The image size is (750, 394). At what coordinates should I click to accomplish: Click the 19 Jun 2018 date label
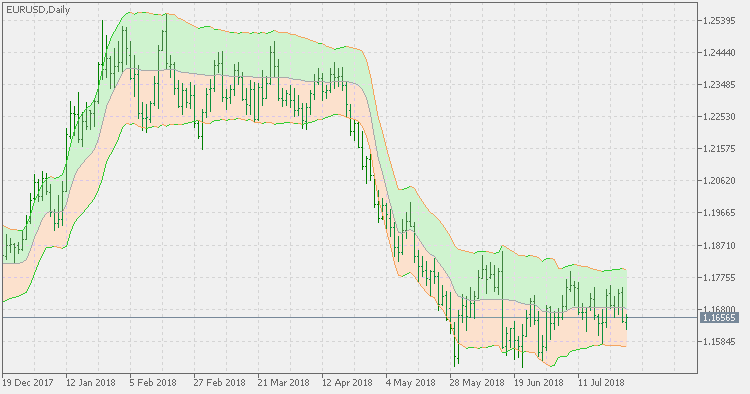tap(539, 383)
